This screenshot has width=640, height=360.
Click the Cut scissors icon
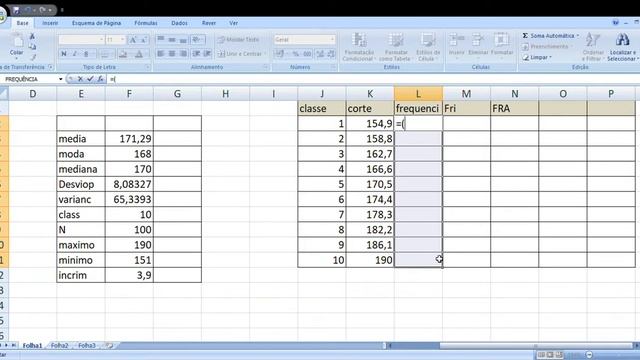click(32, 37)
